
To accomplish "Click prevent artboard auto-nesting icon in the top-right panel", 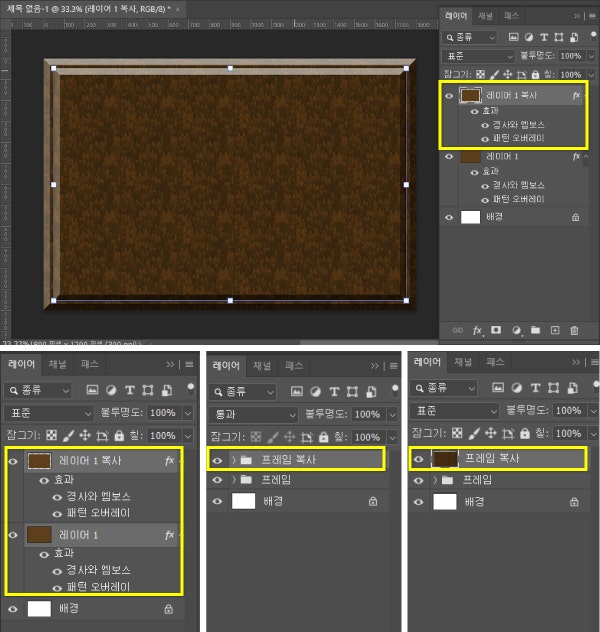I will click(521, 74).
